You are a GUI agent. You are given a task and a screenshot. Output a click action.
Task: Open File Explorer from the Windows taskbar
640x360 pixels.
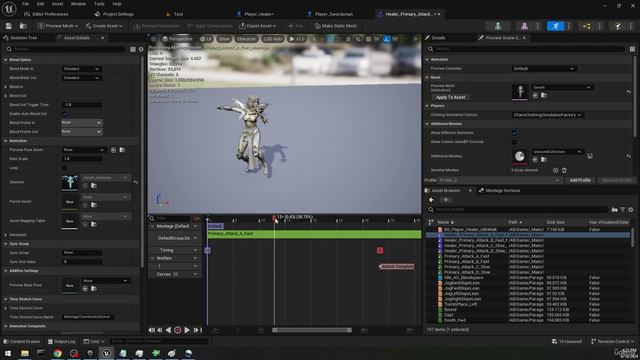(25, 353)
